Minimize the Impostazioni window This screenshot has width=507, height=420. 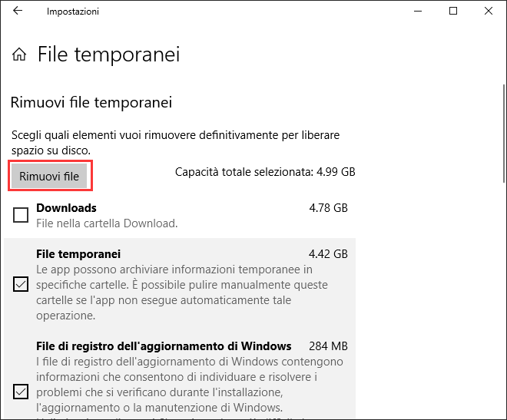pyautogui.click(x=419, y=12)
